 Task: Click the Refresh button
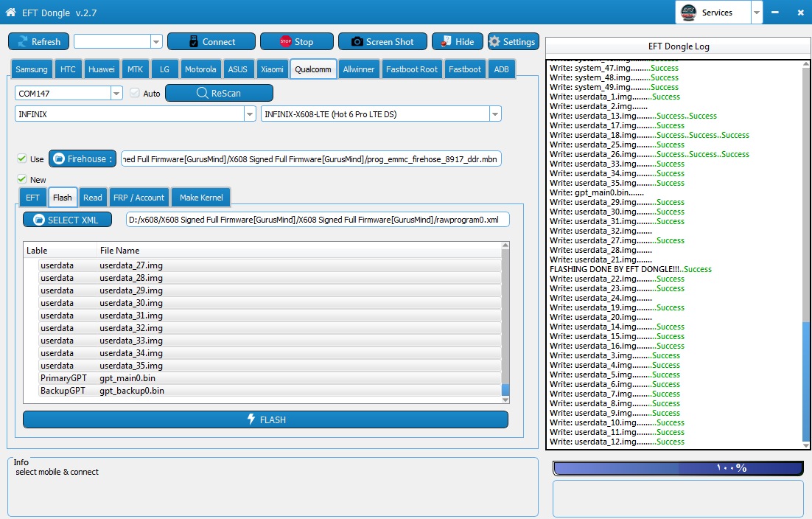click(39, 41)
